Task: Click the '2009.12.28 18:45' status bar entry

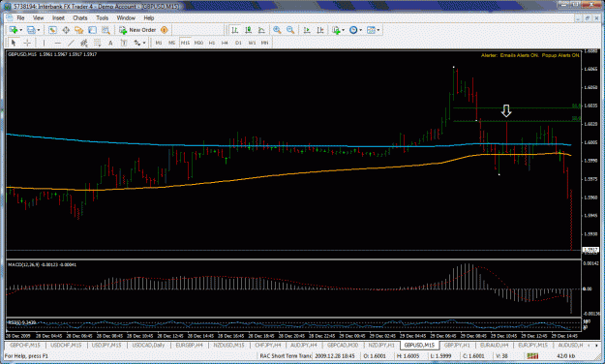Action: click(x=335, y=356)
